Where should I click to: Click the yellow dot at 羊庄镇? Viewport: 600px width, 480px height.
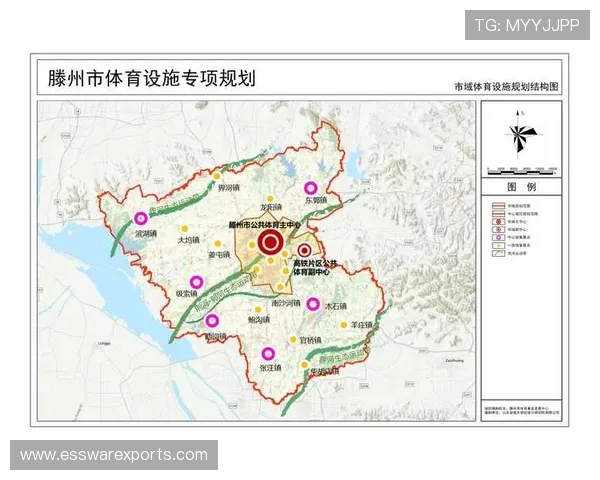pos(344,325)
